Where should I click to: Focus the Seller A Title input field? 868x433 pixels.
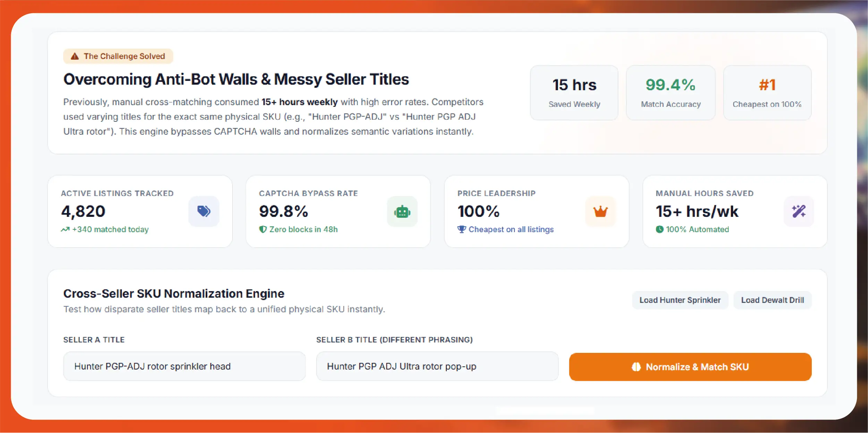[184, 366]
